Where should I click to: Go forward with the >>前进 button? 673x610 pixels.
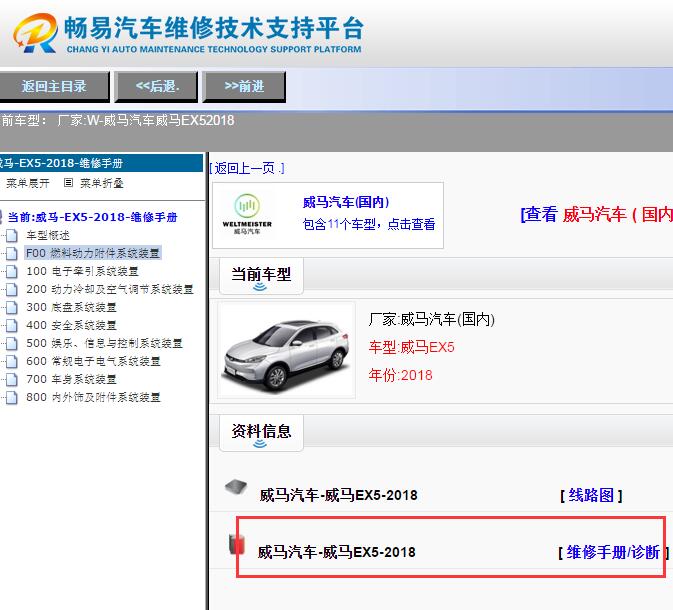click(x=244, y=87)
